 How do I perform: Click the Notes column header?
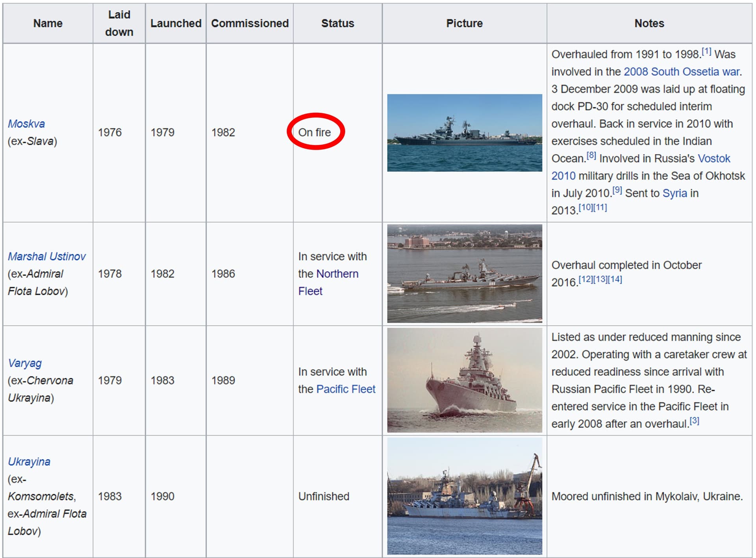point(649,23)
